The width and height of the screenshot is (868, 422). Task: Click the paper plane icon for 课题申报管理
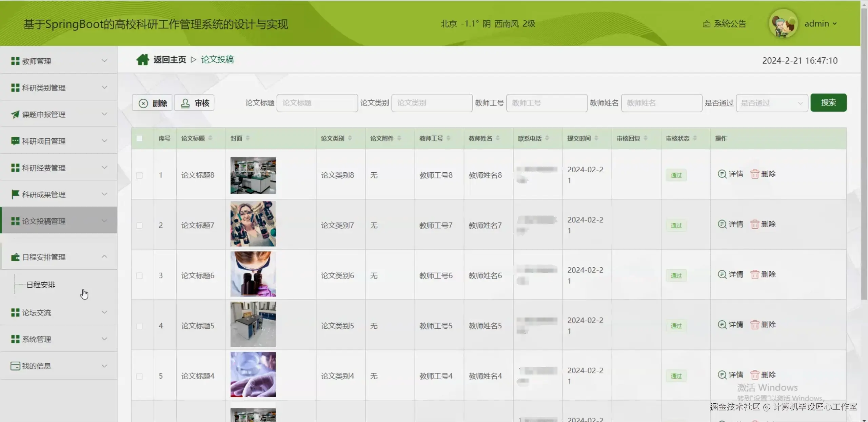pyautogui.click(x=15, y=115)
